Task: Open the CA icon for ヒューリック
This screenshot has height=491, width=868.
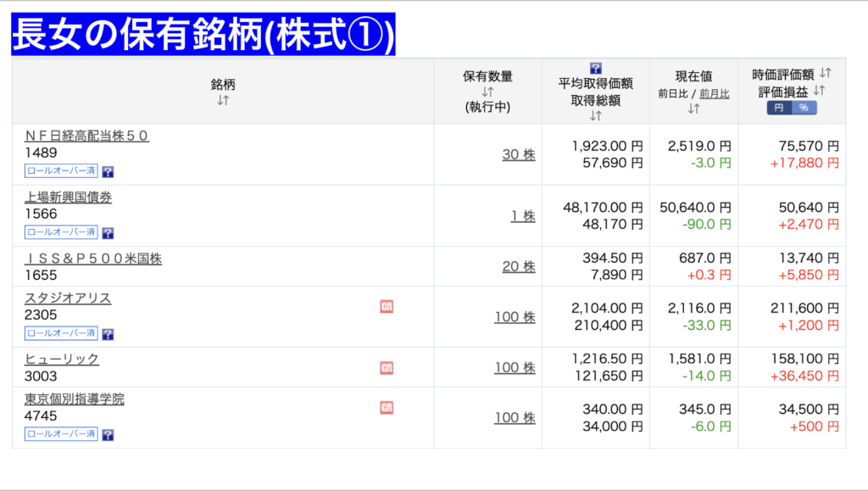Action: click(387, 368)
